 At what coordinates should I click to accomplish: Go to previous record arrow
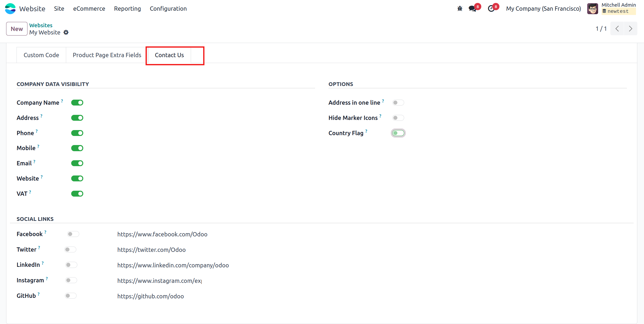click(617, 29)
